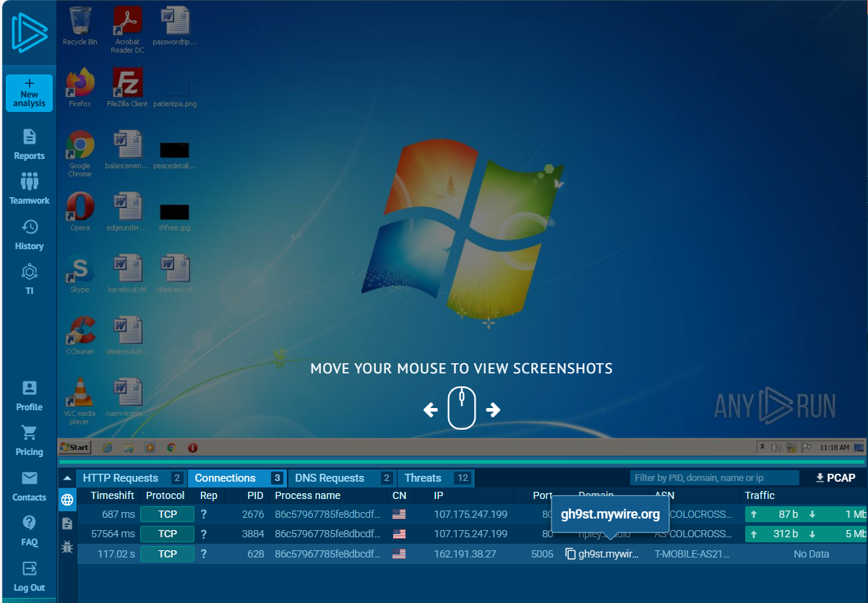Click the taskbar clock showing 11:18 AM
Screen dimensions: 868x603
[834, 447]
